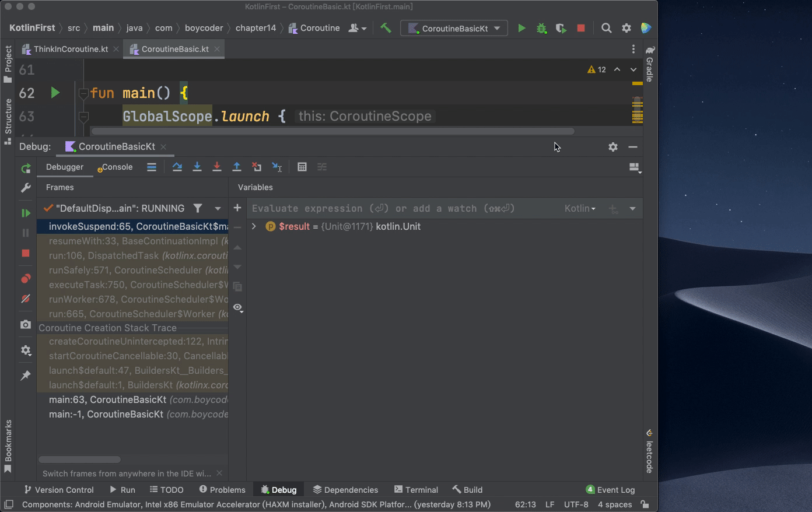Step out of the current function
Screen dimensions: 812x512
coord(237,167)
